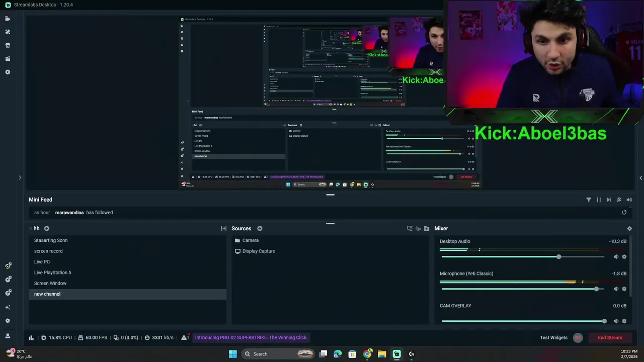Viewport: 644px width, 362px height.
Task: Add a new scene with plus icon
Action: pos(46,228)
